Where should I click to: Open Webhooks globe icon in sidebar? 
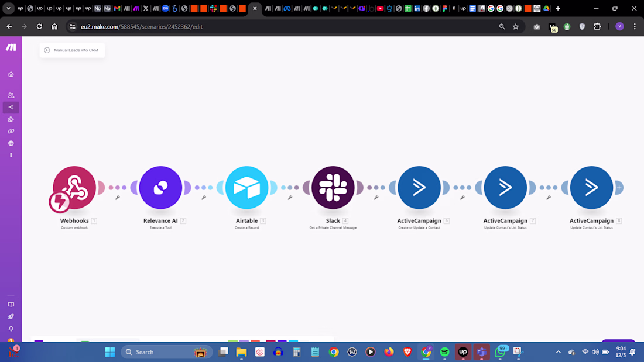[11, 143]
